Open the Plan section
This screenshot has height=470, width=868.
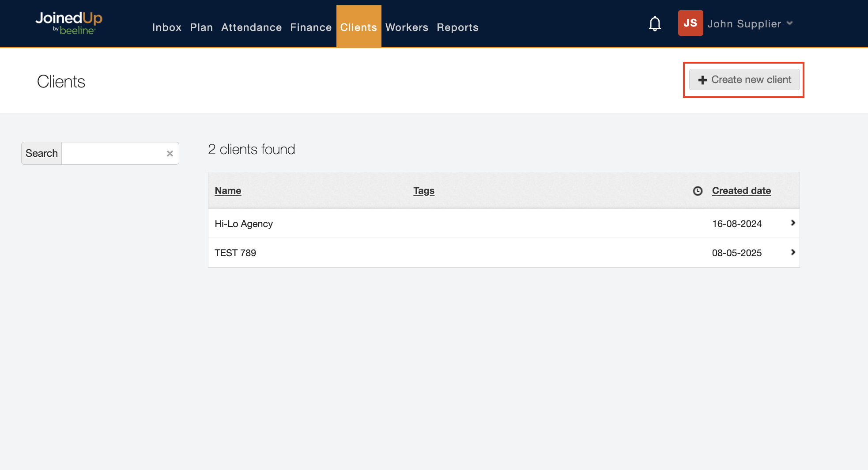(201, 27)
